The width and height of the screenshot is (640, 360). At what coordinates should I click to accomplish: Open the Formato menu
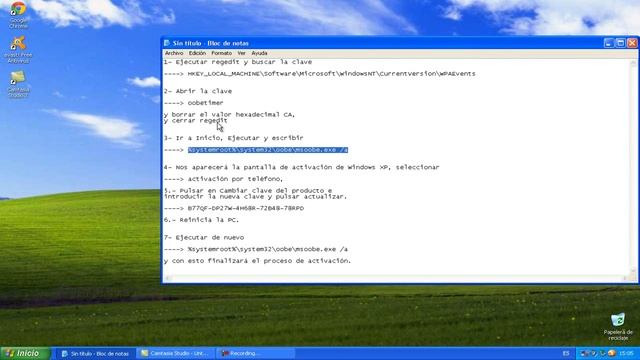(221, 53)
